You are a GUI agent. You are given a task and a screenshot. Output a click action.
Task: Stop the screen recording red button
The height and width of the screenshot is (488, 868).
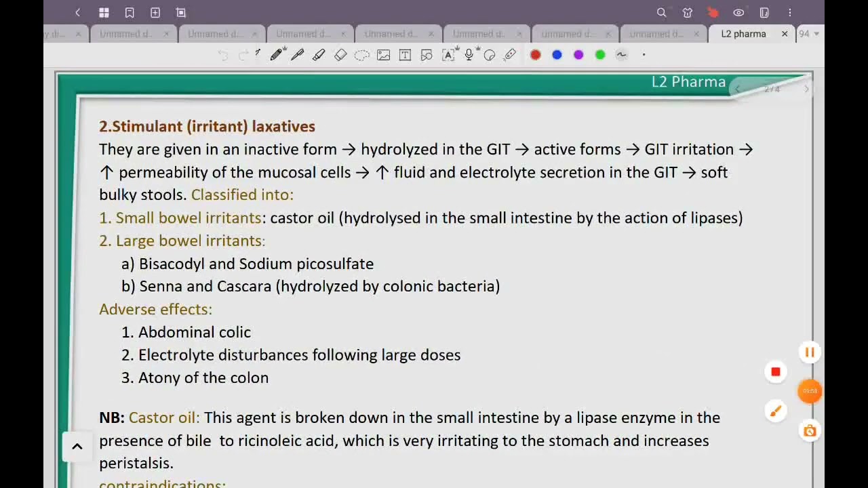(x=776, y=371)
